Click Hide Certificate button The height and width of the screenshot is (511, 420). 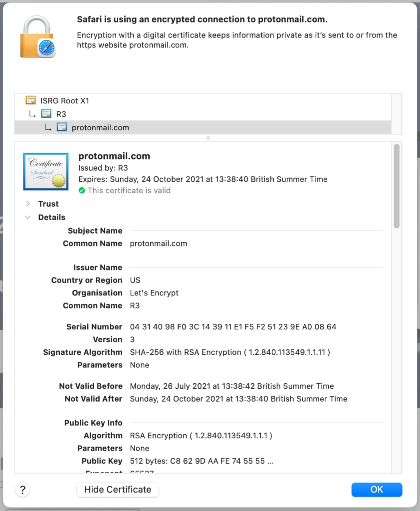[x=118, y=490]
